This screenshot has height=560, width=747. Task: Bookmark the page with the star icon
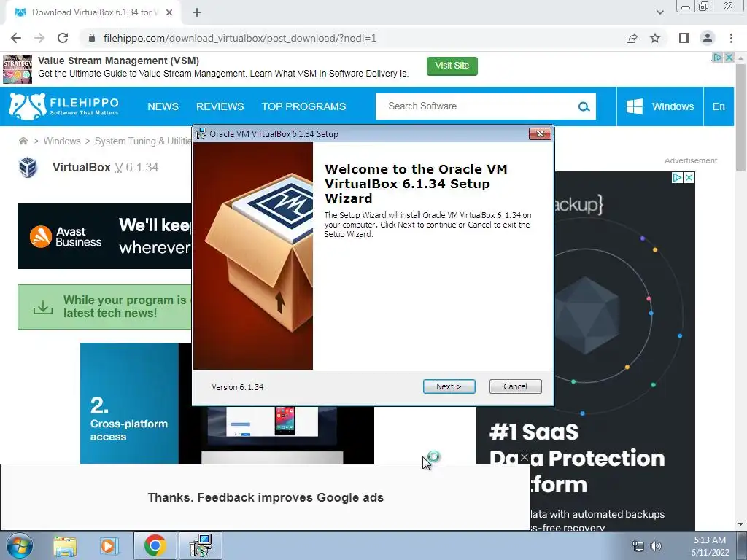(655, 38)
